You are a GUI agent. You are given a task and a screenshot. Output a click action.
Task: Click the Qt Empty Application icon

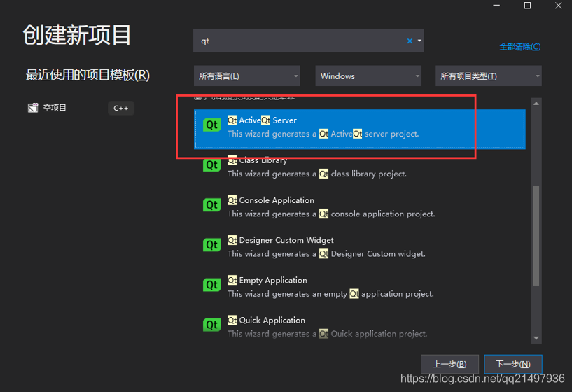(212, 285)
